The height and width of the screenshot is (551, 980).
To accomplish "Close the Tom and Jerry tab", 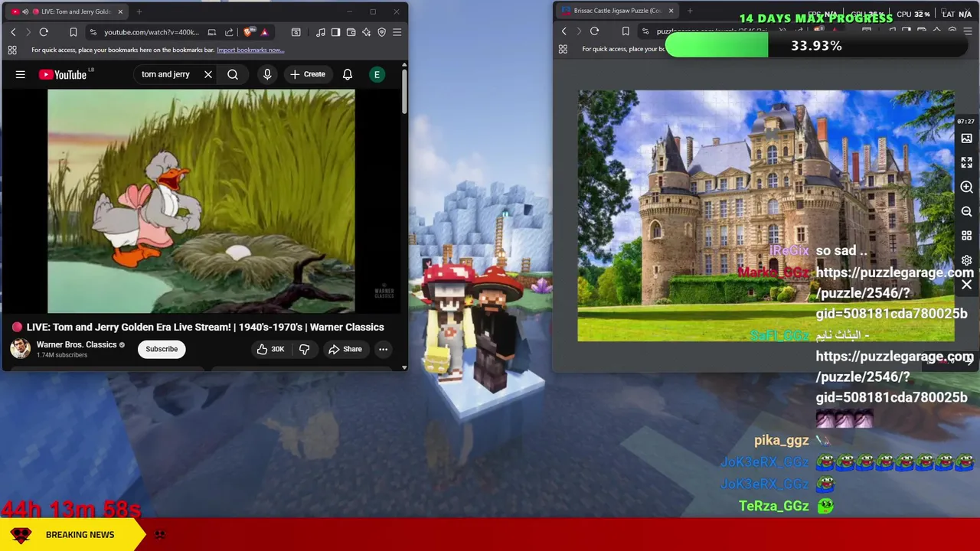I will click(120, 11).
